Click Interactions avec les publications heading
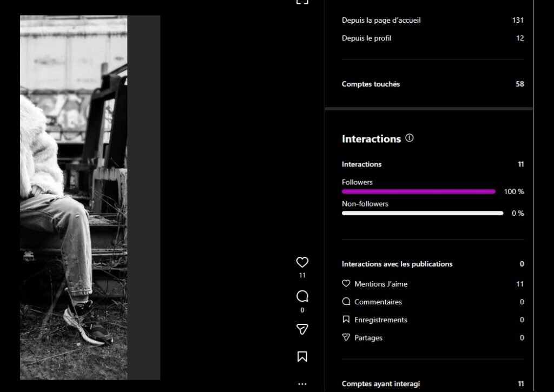This screenshot has height=392, width=554. tap(397, 264)
